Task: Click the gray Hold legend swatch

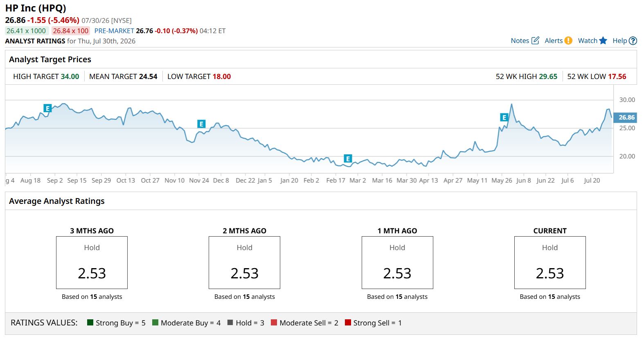Action: 230,323
